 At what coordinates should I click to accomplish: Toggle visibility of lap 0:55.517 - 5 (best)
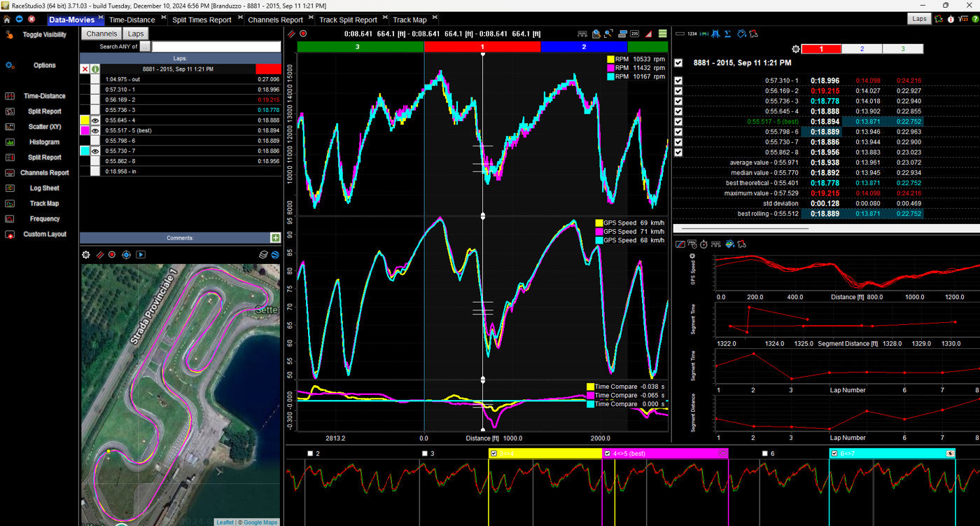click(x=96, y=130)
